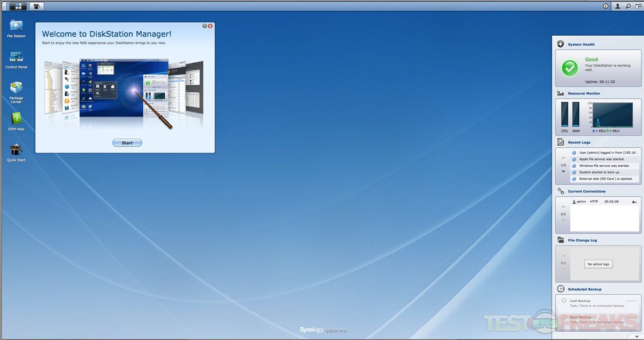This screenshot has height=340, width=644.
Task: Close the Welcome to DiskStation Manager dialog
Action: 210,26
